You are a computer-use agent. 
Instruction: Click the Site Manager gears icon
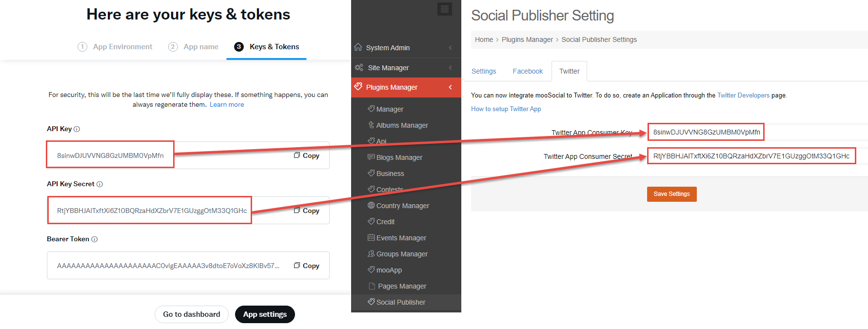coord(359,68)
